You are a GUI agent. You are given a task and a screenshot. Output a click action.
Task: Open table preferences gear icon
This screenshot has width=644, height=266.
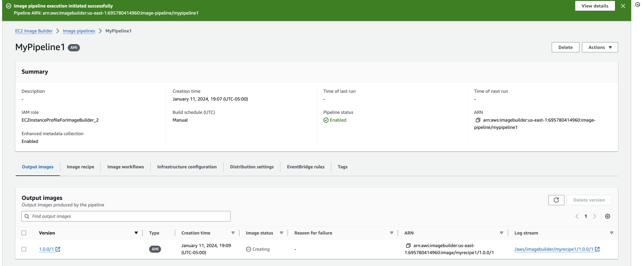[607, 216]
